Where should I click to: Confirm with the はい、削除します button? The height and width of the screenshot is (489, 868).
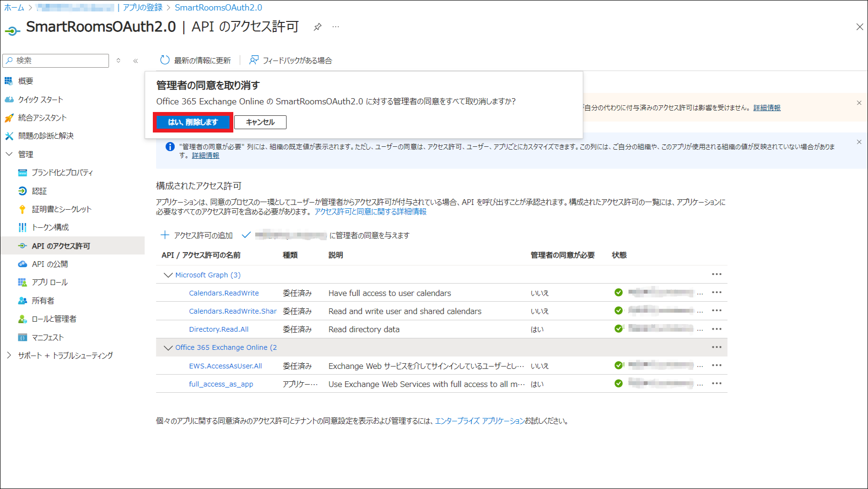pos(193,122)
